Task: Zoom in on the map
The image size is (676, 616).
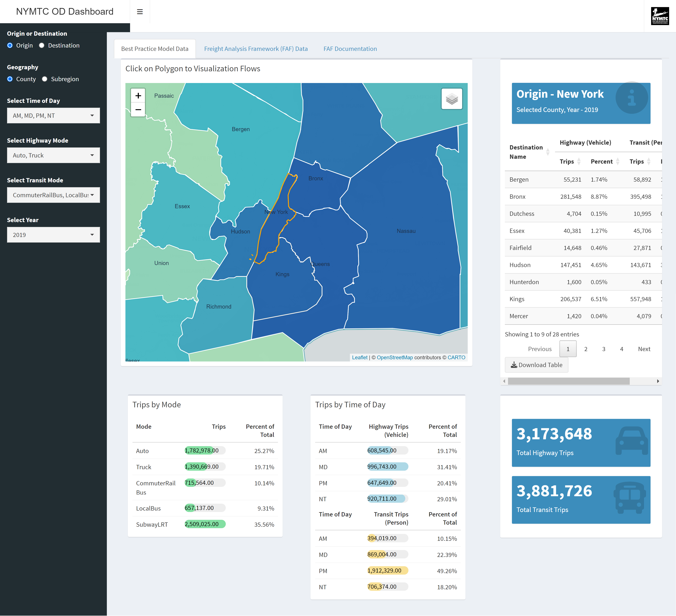Action: point(138,95)
